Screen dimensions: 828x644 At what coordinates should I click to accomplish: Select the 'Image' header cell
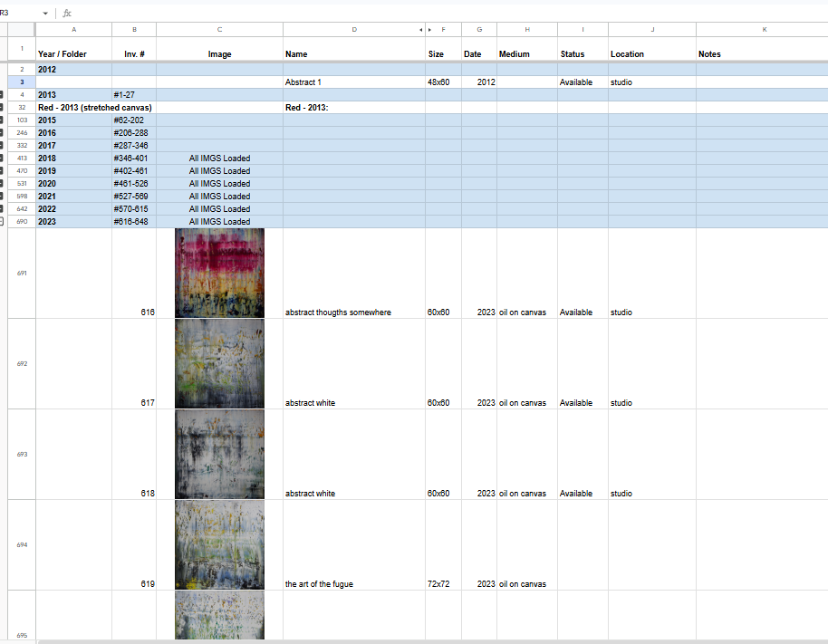point(219,49)
